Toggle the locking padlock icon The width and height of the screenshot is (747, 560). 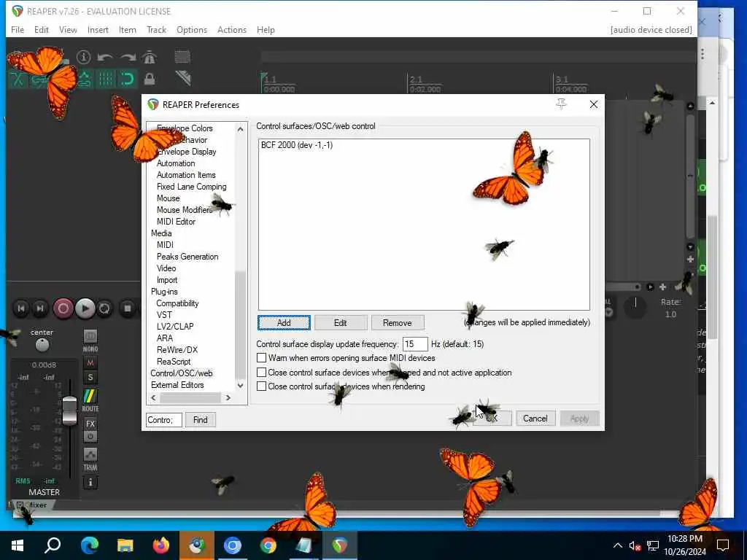(x=150, y=79)
